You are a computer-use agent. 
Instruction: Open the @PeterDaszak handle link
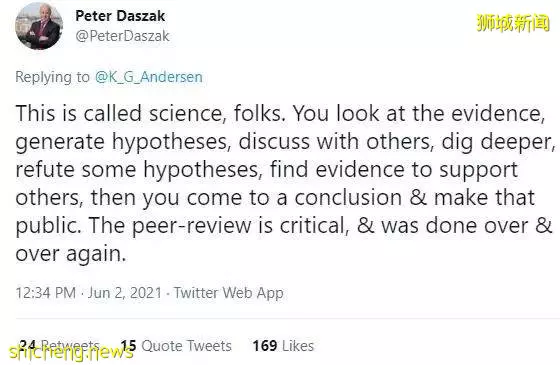pyautogui.click(x=122, y=36)
